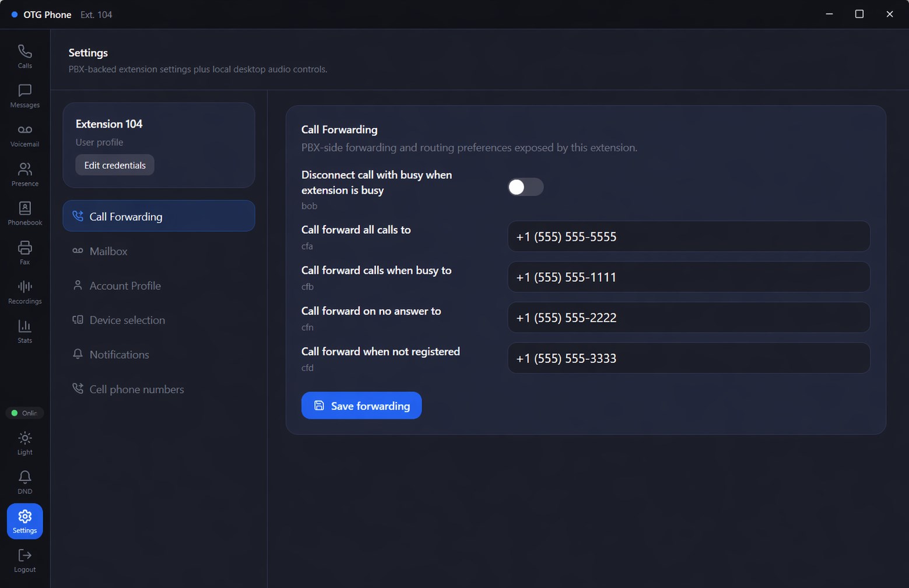Switch to Device selection settings

pyautogui.click(x=159, y=320)
